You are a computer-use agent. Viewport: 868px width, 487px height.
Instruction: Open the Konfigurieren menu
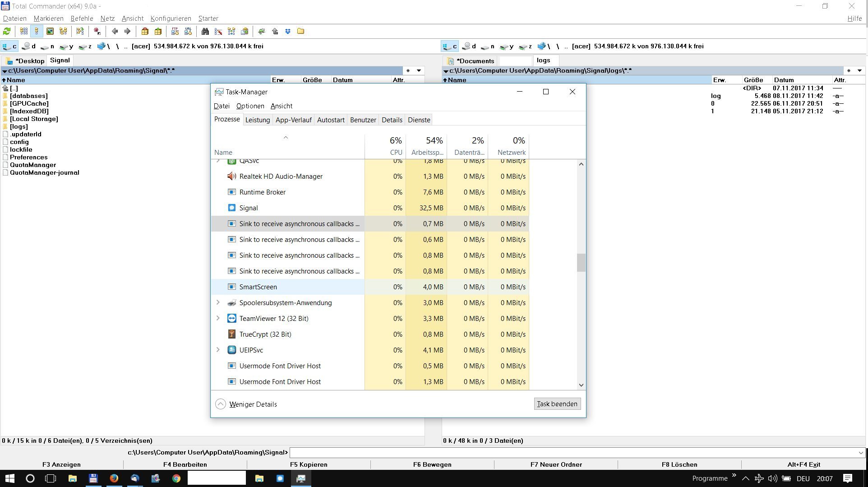[171, 19]
